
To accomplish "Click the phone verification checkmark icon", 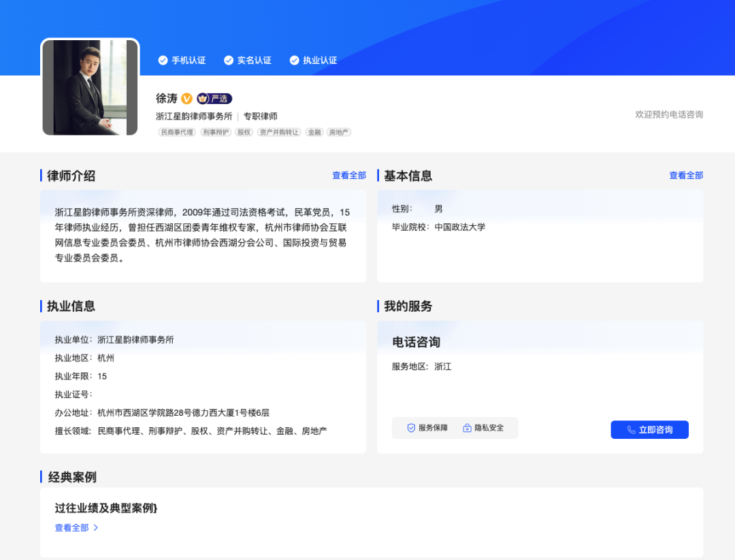I will click(163, 61).
